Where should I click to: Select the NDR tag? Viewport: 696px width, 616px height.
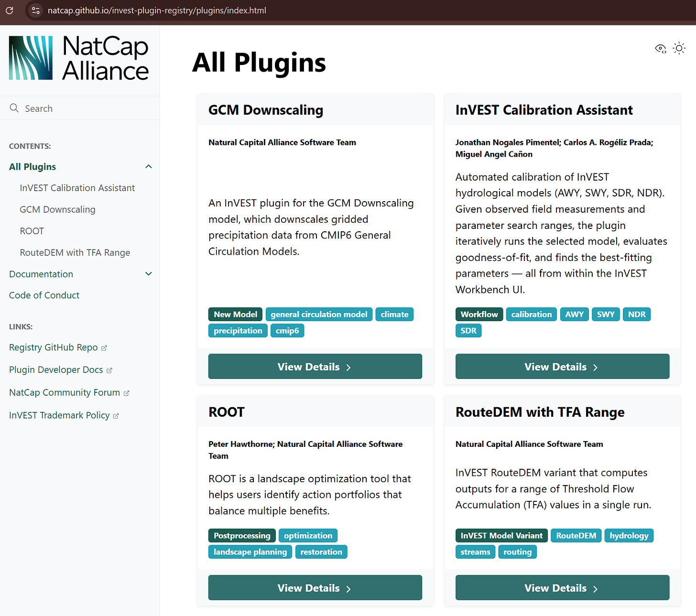pyautogui.click(x=637, y=314)
